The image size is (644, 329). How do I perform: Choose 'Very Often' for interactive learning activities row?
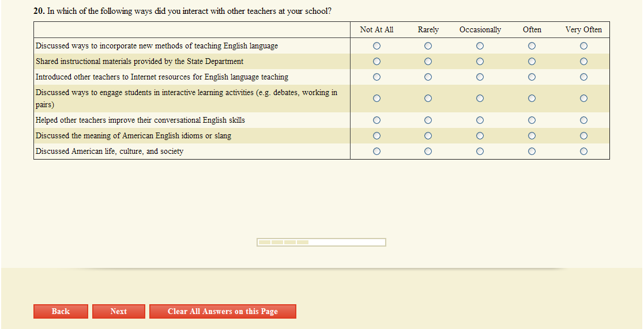click(583, 99)
